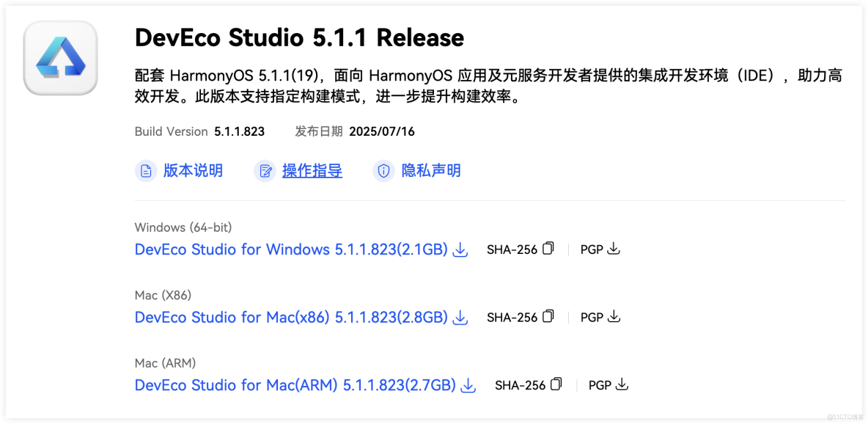The width and height of the screenshot is (868, 424).
Task: Copy the SHA-256 checksum for the Windows build
Action: (x=548, y=249)
